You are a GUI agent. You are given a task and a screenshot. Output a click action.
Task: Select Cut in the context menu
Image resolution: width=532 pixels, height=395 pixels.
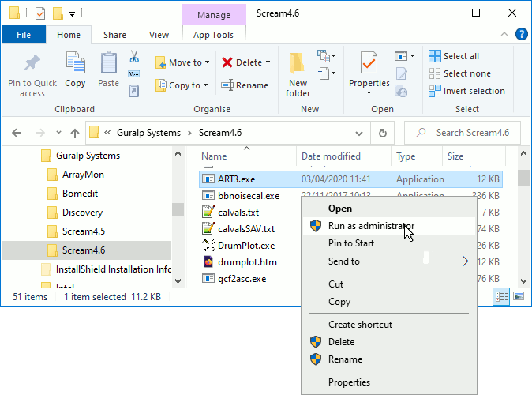[x=389, y=284]
